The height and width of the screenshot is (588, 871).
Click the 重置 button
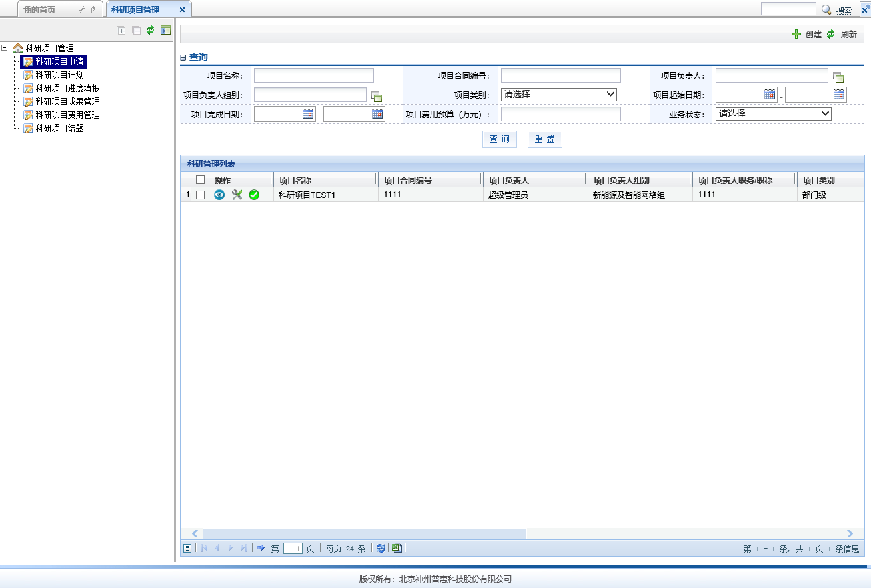[545, 139]
